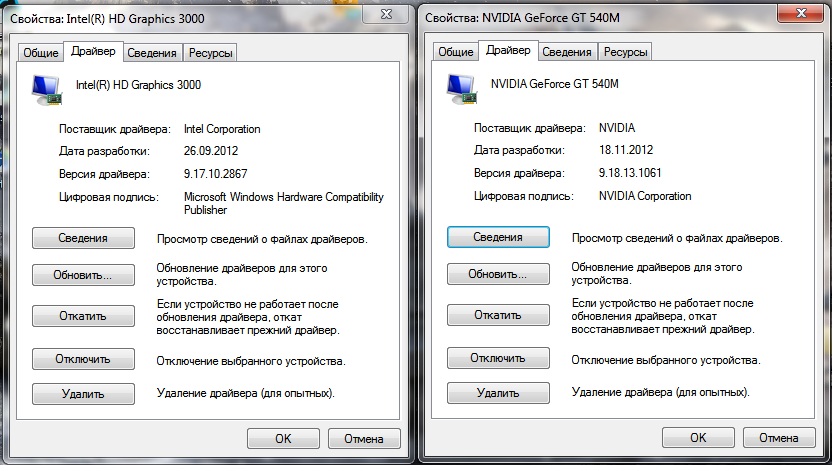
Task: Click the driver version 9.17.10.2867
Action: pyautogui.click(x=216, y=174)
